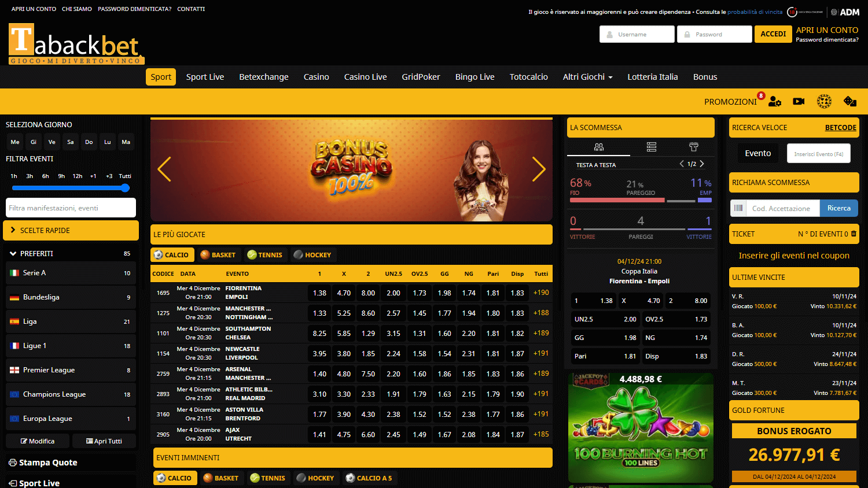Viewport: 868px width, 488px height.
Task: Open Europa League in the favorites list
Action: (71, 419)
